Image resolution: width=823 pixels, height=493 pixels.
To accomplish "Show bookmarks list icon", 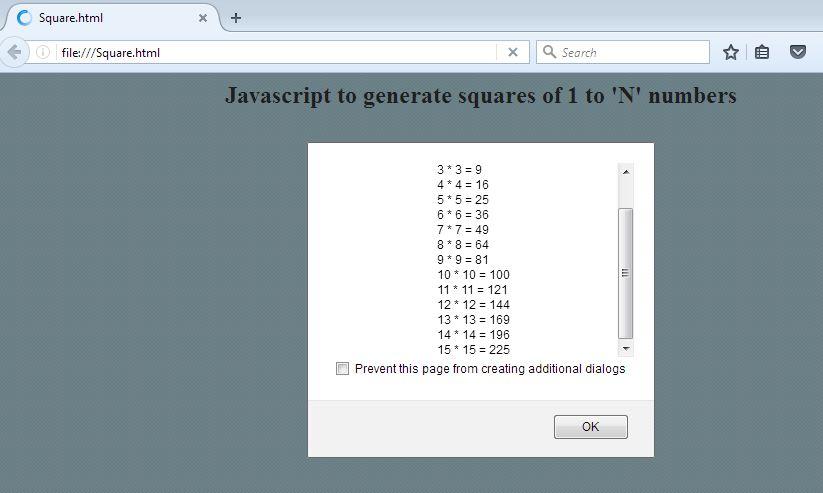I will pos(762,52).
